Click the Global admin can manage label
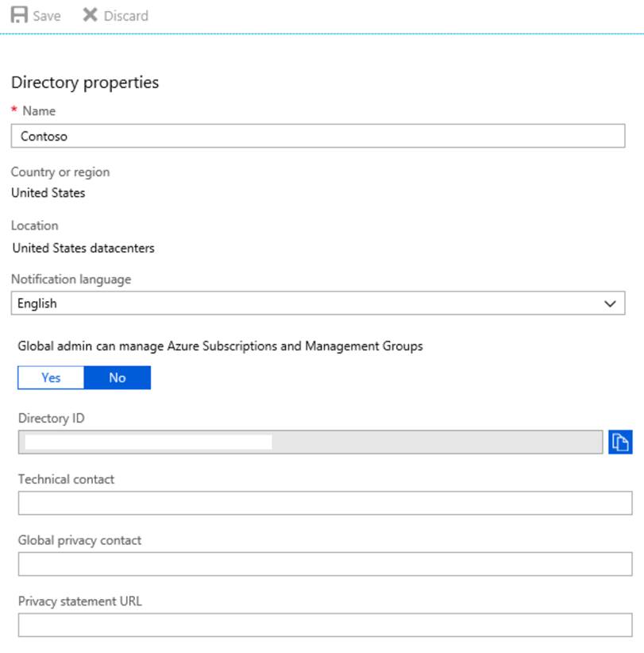Viewport: 644px width, 653px height. [x=220, y=346]
